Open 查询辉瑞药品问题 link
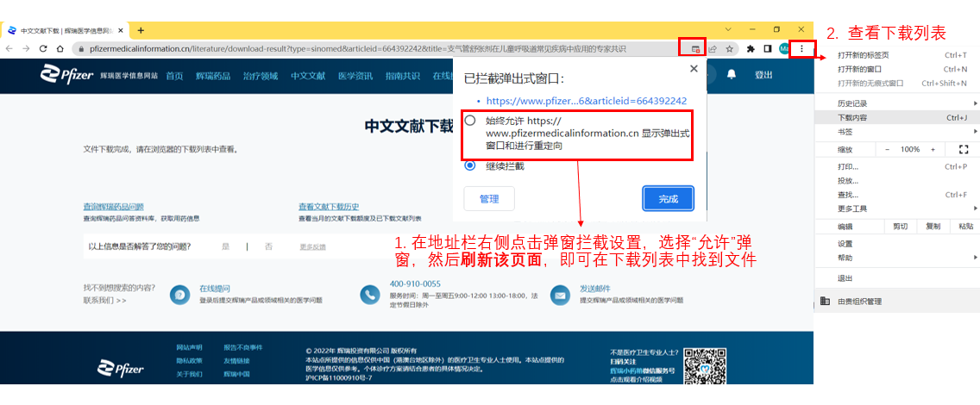This screenshot has height=405, width=980. click(114, 207)
